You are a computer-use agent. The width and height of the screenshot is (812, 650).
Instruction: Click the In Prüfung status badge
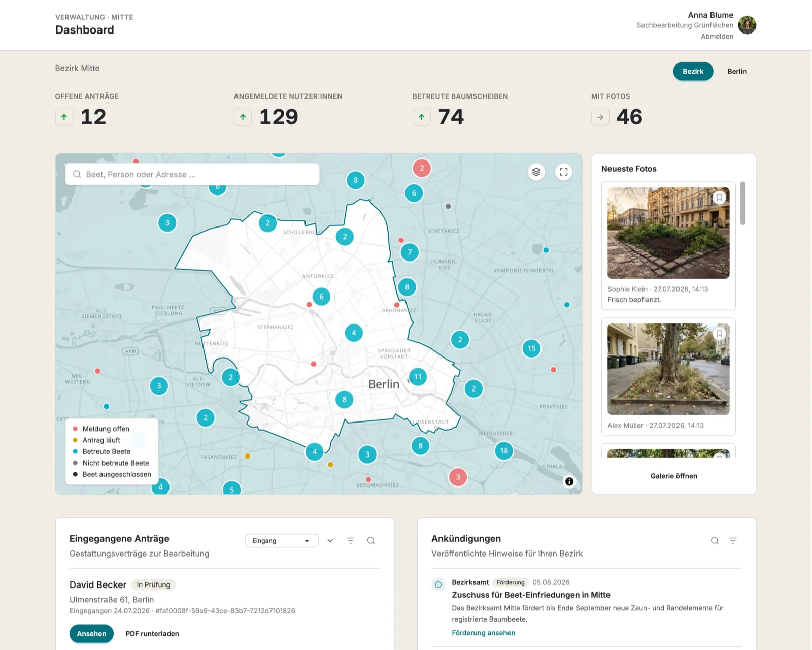(x=153, y=584)
